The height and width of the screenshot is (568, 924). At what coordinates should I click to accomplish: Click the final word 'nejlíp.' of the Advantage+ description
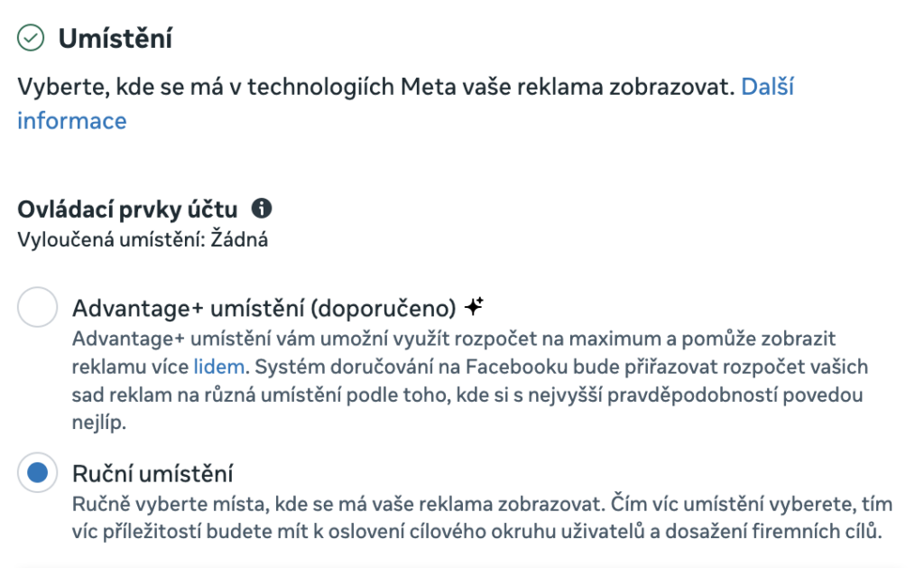pyautogui.click(x=99, y=423)
